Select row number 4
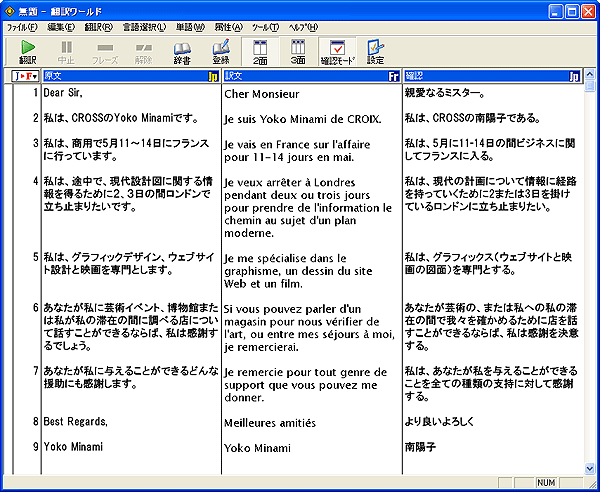Image resolution: width=600 pixels, height=492 pixels. click(x=36, y=181)
